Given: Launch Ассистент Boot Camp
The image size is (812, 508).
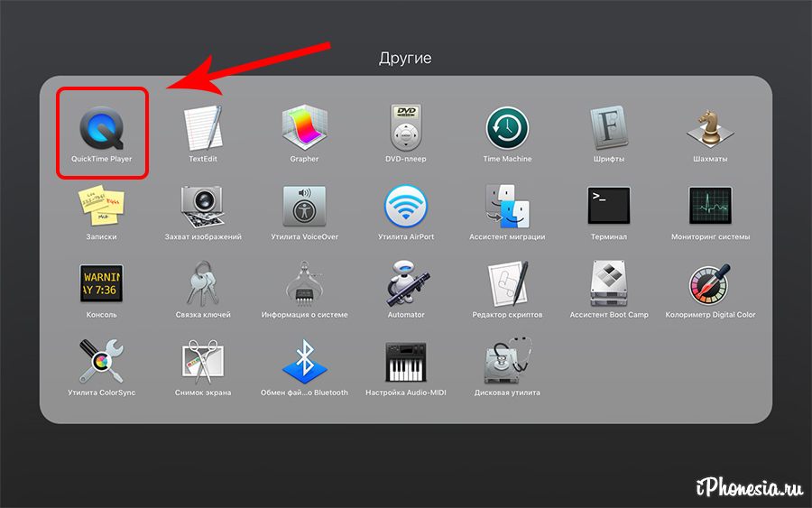Looking at the screenshot, I should point(609,283).
